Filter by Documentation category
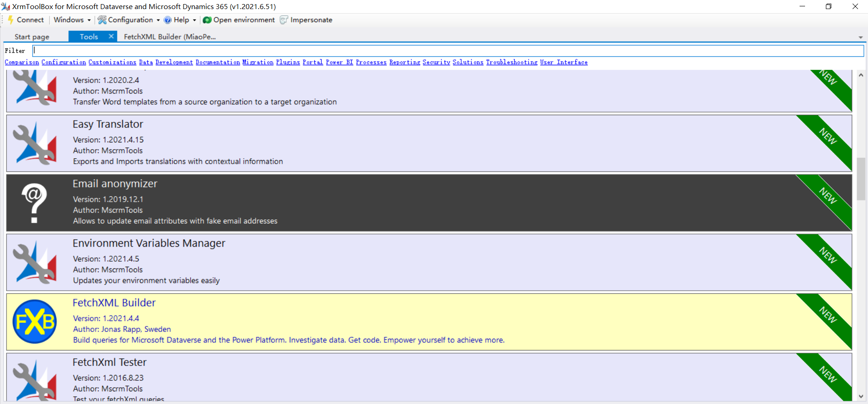868x404 pixels. 218,62
